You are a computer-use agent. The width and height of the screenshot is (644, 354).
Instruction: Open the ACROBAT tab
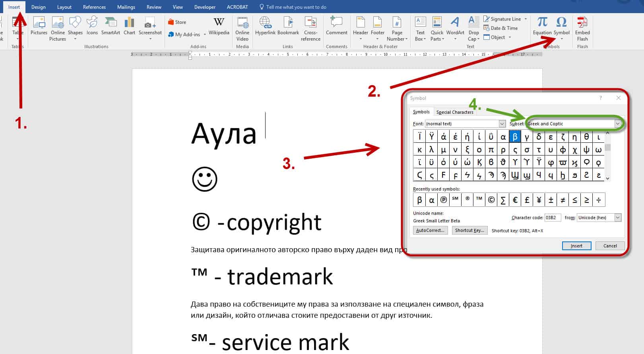[237, 7]
